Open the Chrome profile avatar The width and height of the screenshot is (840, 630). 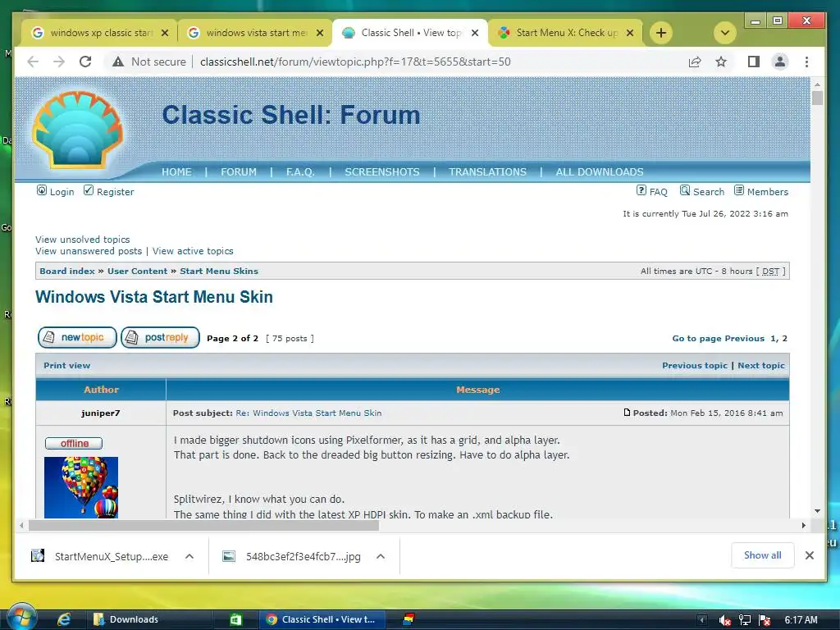(x=780, y=62)
